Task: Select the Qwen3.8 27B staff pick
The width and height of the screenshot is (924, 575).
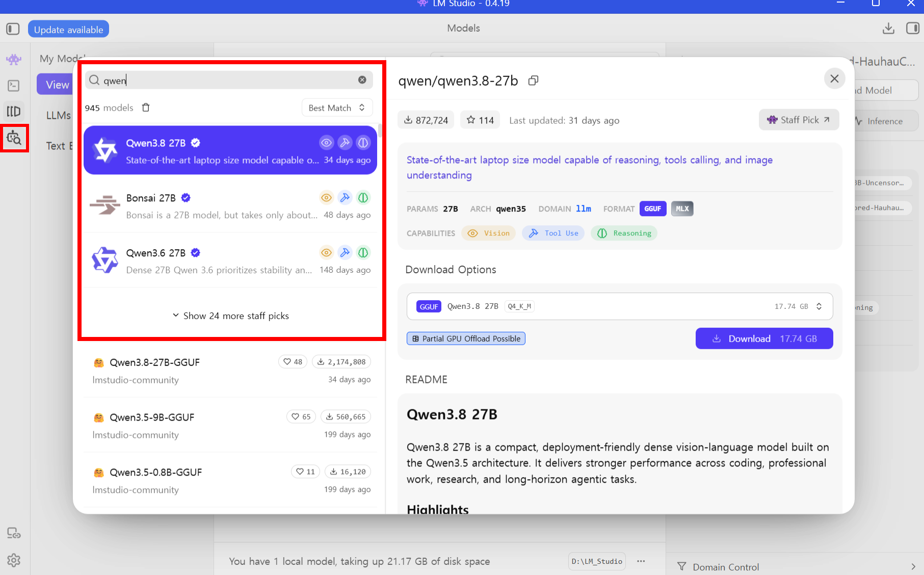Action: click(x=230, y=150)
